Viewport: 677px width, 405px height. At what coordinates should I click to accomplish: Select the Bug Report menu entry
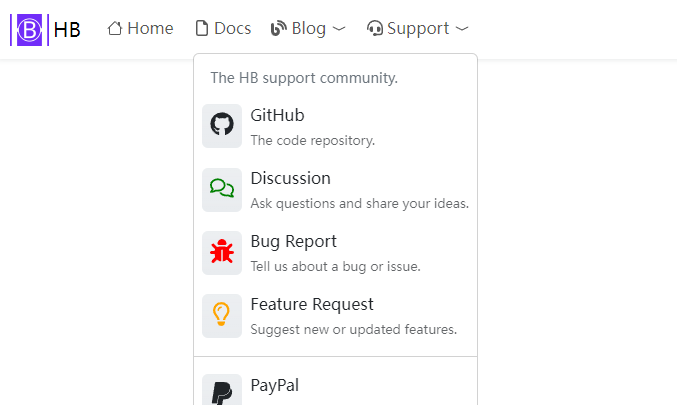293,241
